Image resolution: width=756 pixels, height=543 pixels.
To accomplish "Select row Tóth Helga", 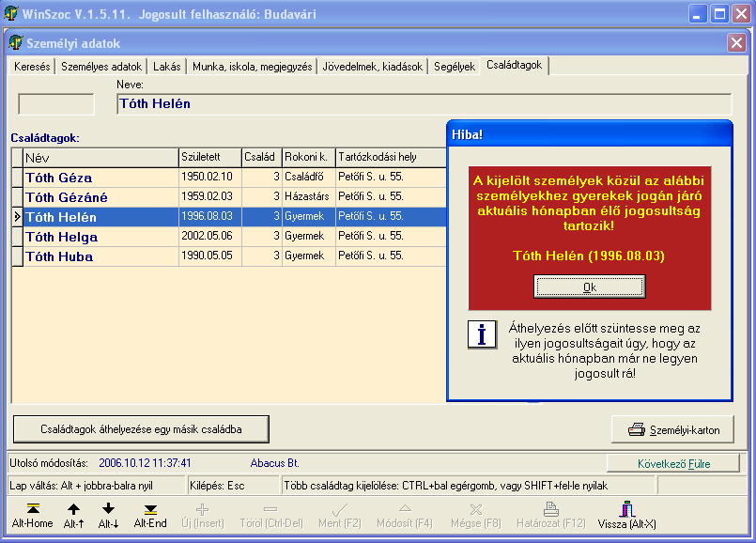I will 229,237.
